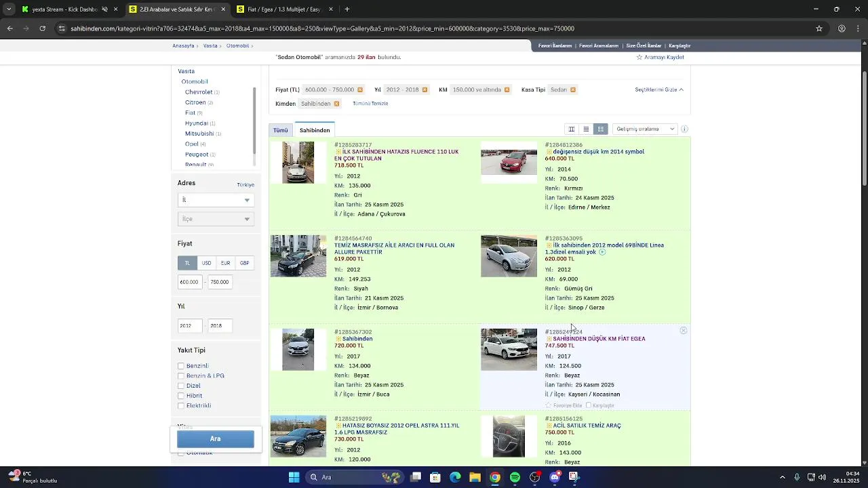Select the gallery grid view icon
Viewport: 868px width, 488px height.
[600, 129]
